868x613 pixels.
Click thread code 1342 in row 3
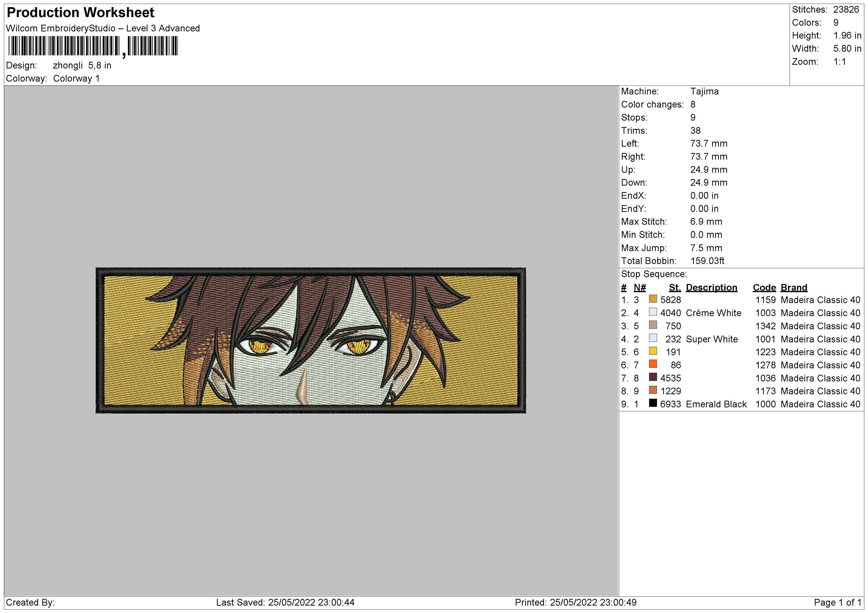pyautogui.click(x=766, y=326)
